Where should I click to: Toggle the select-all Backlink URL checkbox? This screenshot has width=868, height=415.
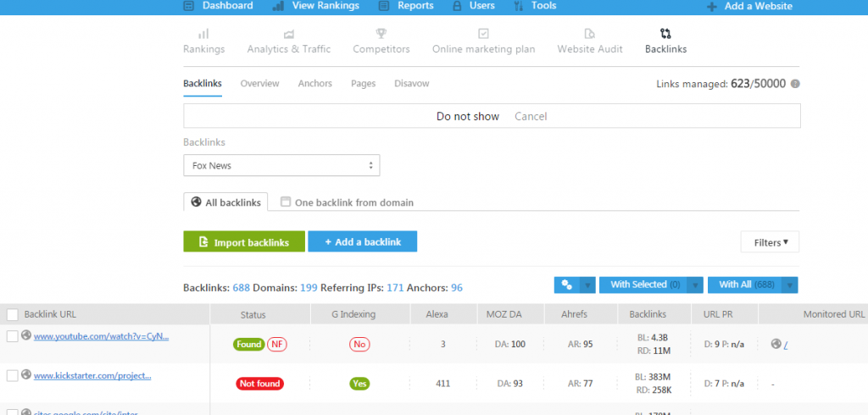(x=12, y=314)
